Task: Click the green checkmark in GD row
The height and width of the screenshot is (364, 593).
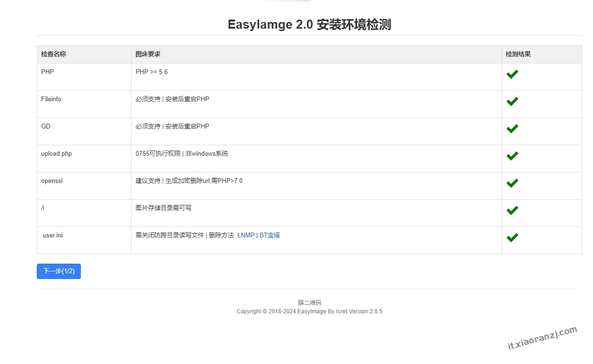Action: pyautogui.click(x=512, y=128)
